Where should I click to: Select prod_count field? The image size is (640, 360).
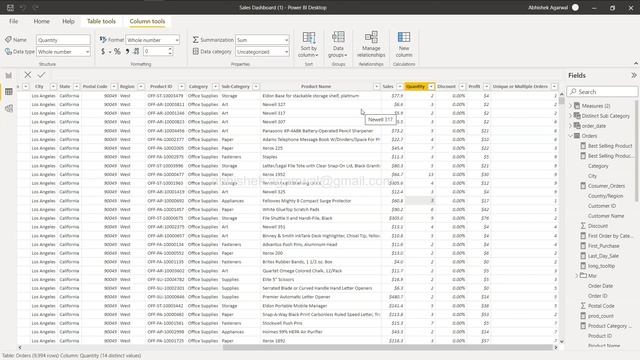coord(600,316)
